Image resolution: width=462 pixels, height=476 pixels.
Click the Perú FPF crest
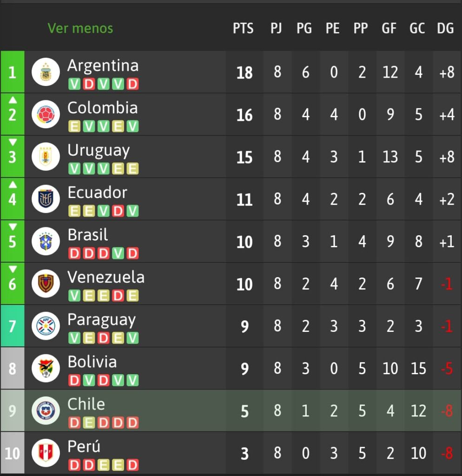tap(46, 453)
